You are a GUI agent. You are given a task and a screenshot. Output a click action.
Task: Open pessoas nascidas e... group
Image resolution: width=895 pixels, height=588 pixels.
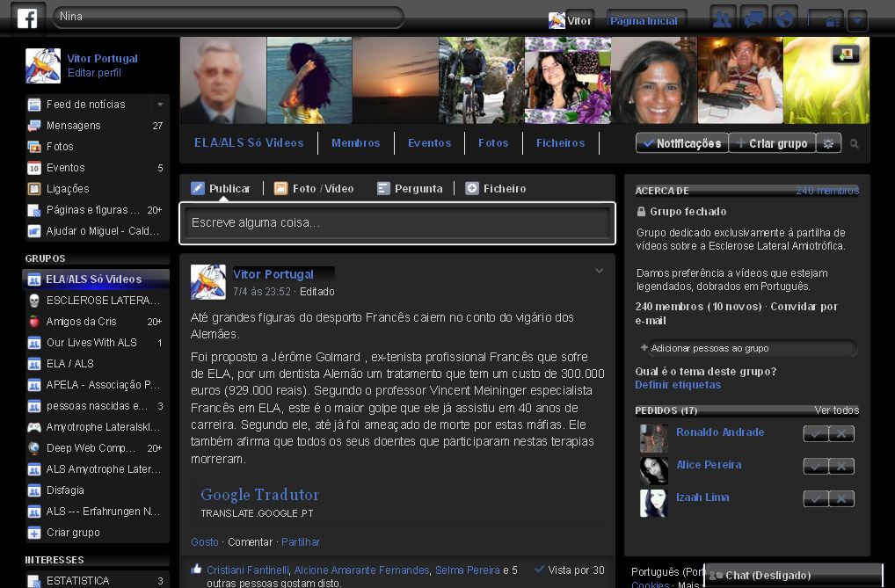click(x=97, y=406)
